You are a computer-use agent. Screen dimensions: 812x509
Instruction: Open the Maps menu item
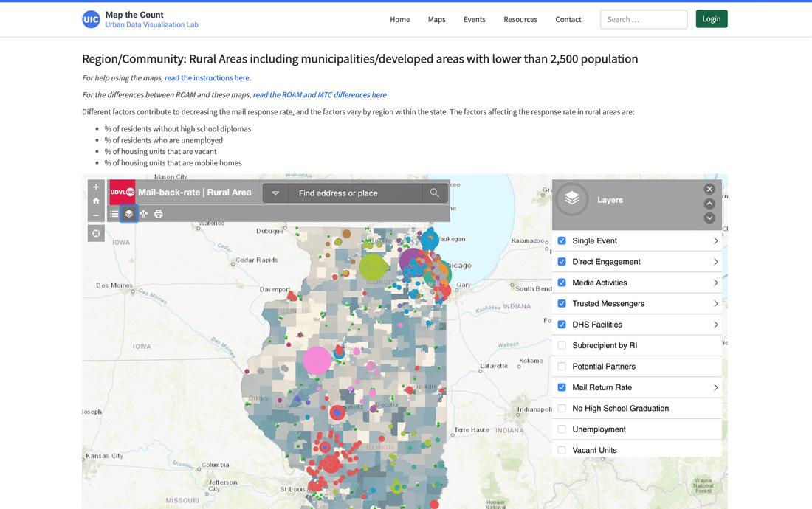point(436,19)
